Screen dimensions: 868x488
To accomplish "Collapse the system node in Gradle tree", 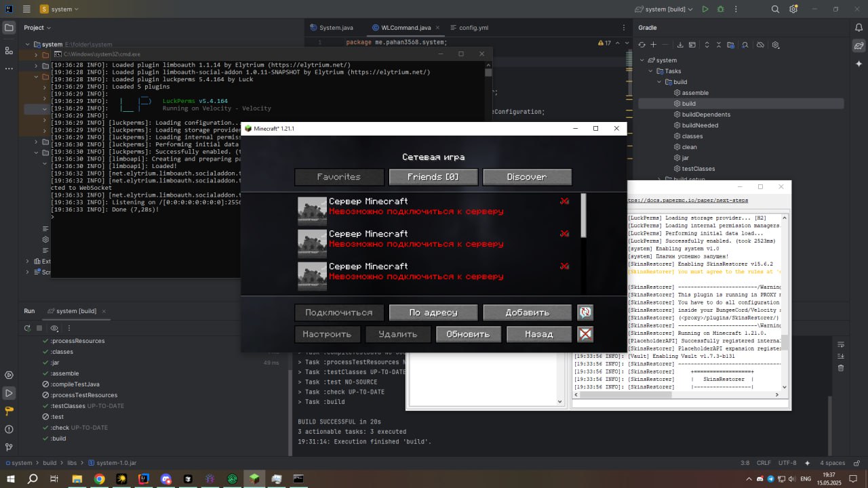I will pos(642,60).
